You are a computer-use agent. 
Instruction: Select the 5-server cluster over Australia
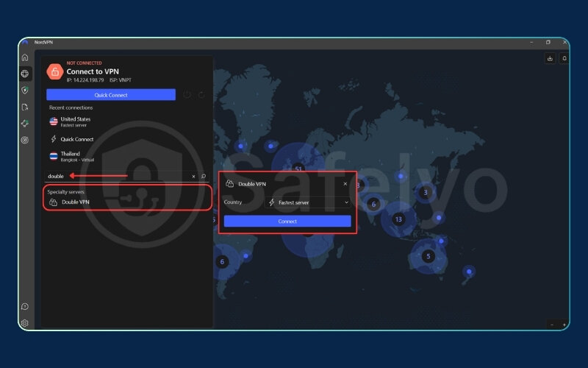[x=428, y=256]
